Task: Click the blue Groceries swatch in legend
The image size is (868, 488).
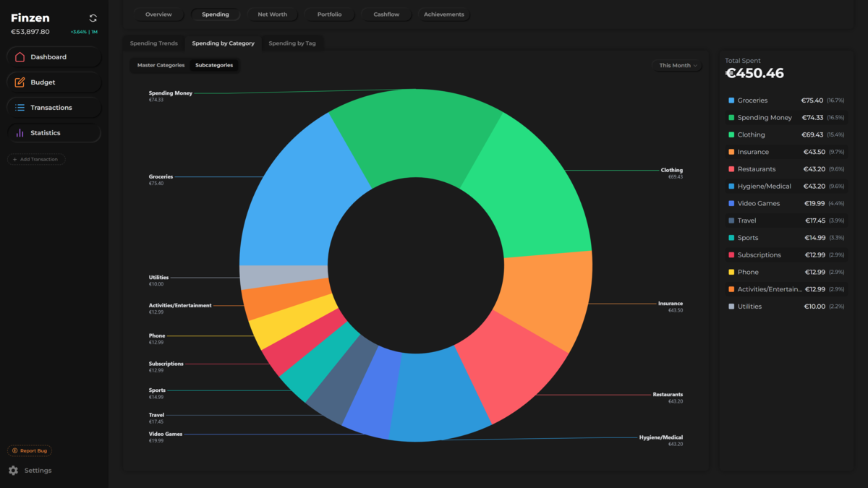Action: [731, 100]
